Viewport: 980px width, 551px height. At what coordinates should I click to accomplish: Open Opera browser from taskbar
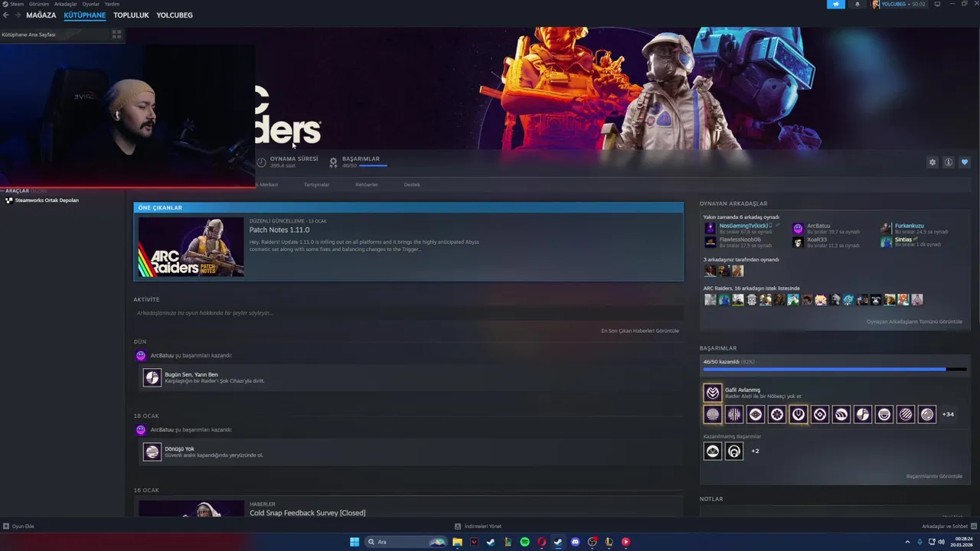pyautogui.click(x=541, y=542)
